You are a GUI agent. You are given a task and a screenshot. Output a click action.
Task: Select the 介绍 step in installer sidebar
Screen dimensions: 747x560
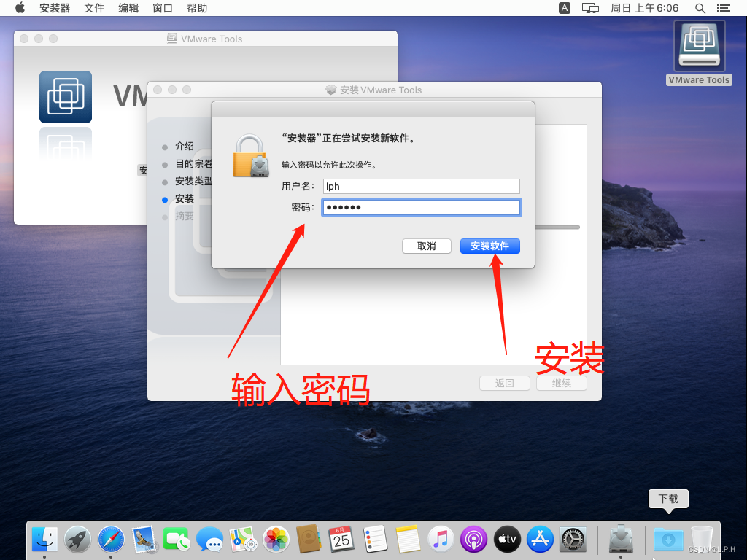[x=184, y=146]
